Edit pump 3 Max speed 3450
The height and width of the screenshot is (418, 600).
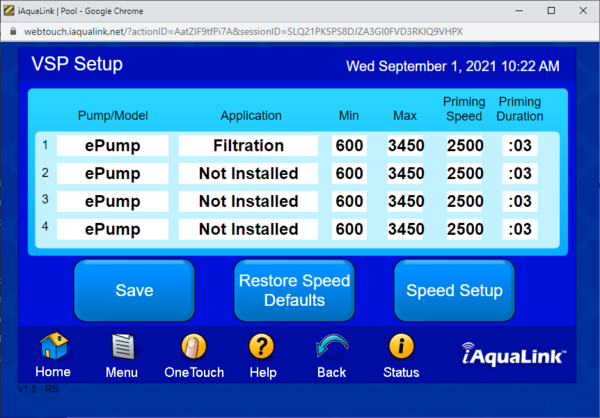[406, 201]
